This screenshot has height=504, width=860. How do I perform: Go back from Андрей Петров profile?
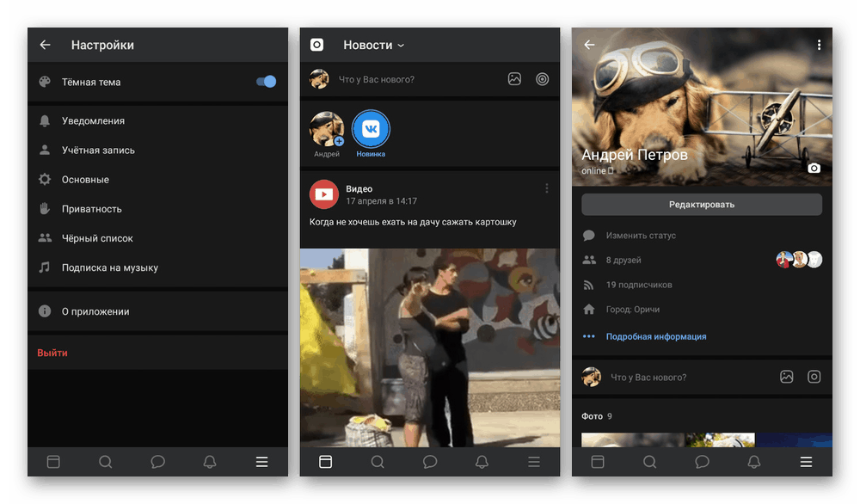pos(590,45)
